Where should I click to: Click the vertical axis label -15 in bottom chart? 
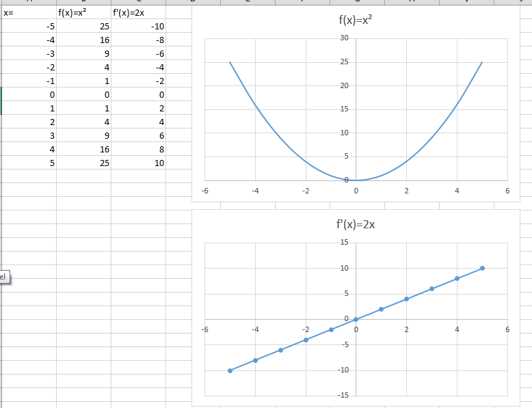click(x=343, y=395)
